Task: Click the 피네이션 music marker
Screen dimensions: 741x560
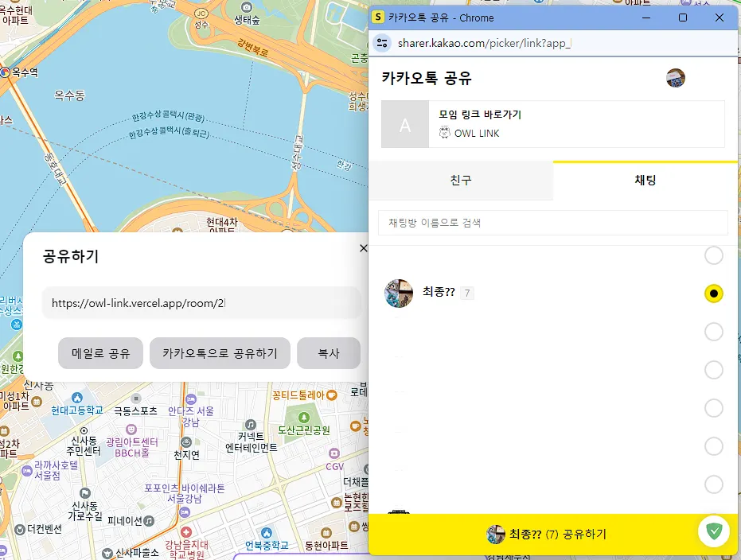Action: point(149,521)
